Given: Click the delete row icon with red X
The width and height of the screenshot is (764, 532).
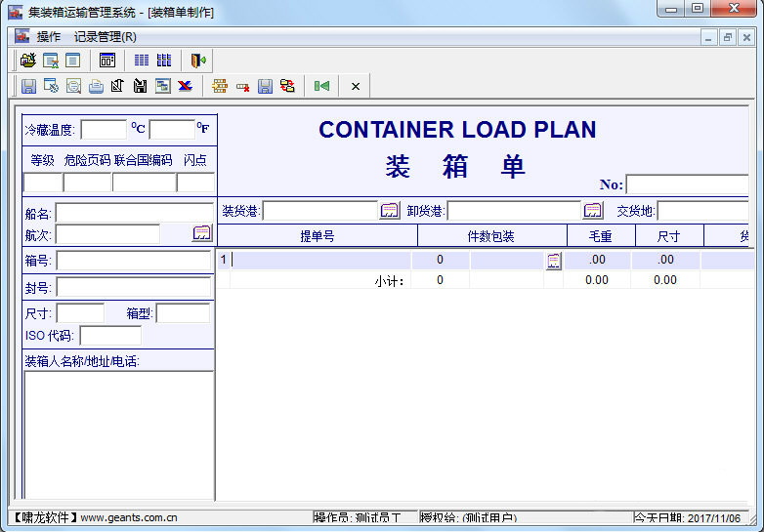Looking at the screenshot, I should point(242,87).
